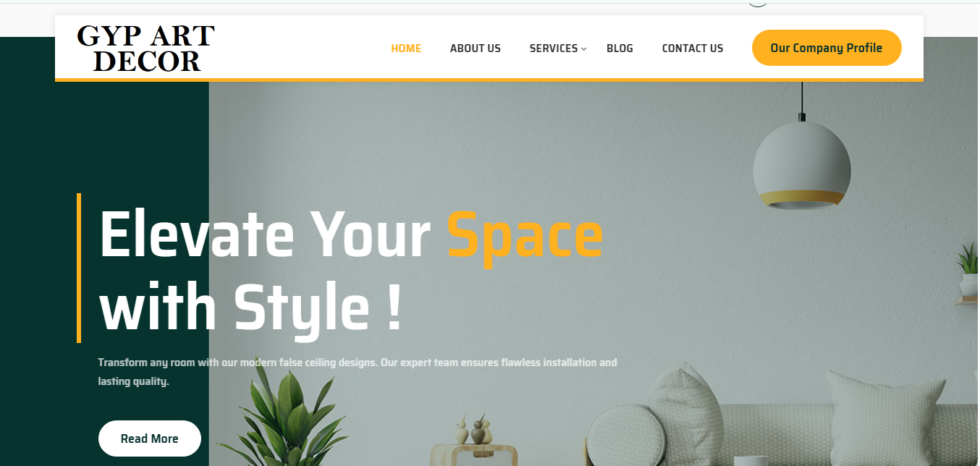Click the round pillow on the sofa
The height and width of the screenshot is (466, 980).
(x=625, y=436)
